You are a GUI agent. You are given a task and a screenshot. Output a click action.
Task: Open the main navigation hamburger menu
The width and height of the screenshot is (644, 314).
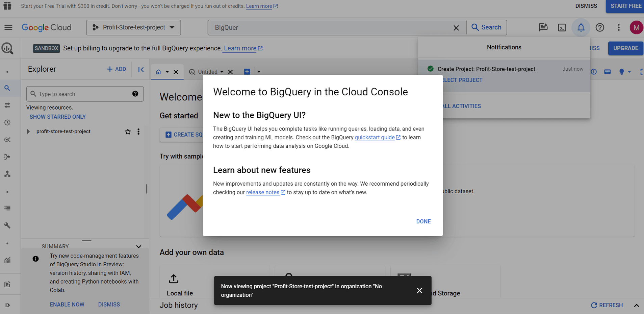click(8, 27)
